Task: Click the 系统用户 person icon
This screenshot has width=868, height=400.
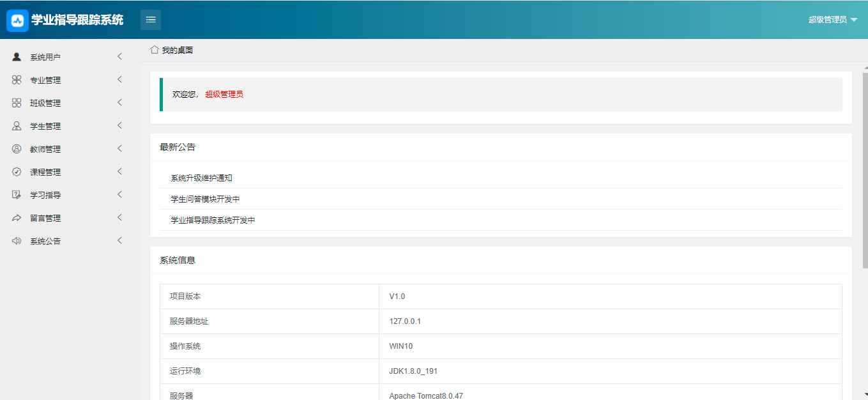Action: pos(17,57)
